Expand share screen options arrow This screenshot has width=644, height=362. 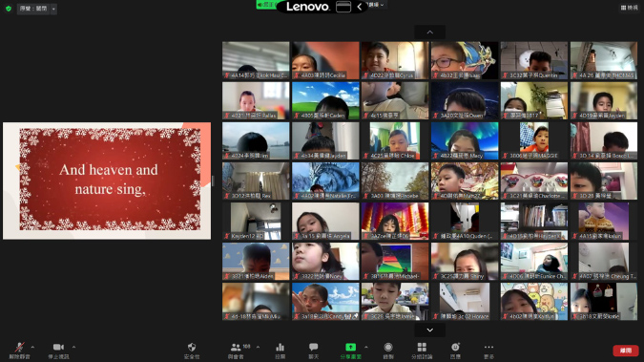coord(366,347)
